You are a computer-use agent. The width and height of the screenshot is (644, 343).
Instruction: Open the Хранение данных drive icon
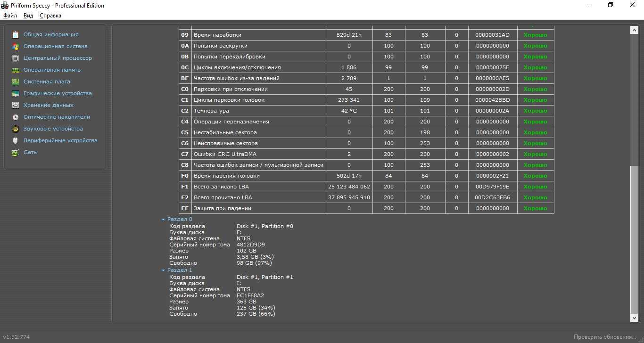click(16, 105)
